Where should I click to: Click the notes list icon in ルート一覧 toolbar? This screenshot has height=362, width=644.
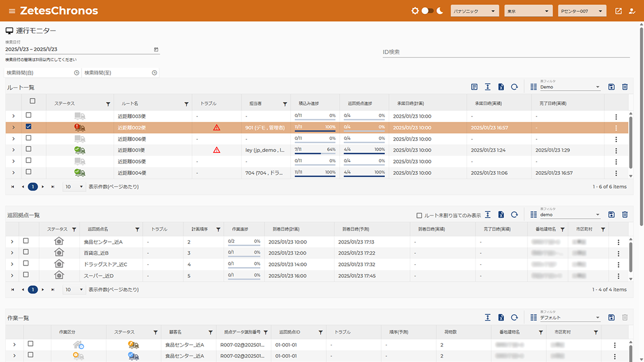tap(474, 87)
